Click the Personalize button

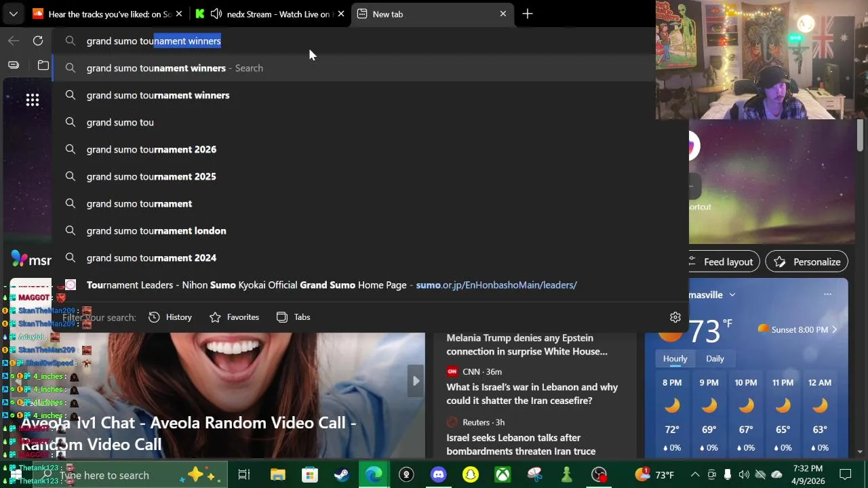pyautogui.click(x=808, y=262)
